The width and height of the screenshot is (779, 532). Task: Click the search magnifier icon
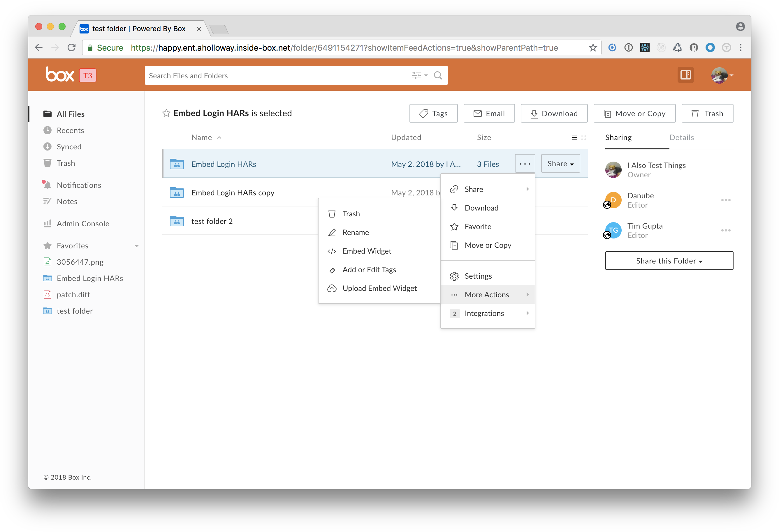click(438, 75)
